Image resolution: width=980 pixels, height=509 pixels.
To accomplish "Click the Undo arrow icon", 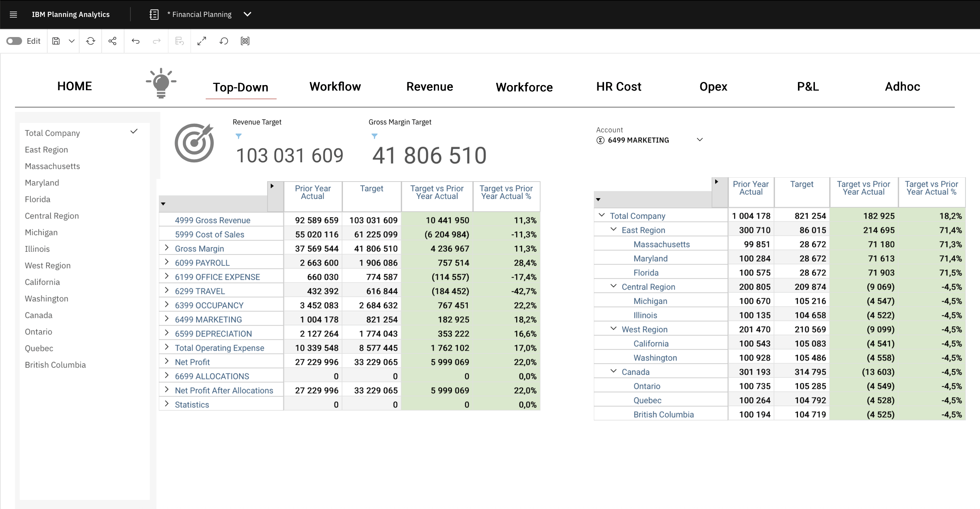I will click(136, 41).
